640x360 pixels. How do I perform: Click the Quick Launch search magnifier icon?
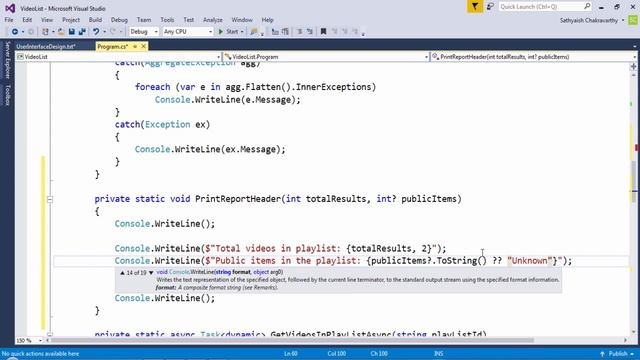coord(587,6)
